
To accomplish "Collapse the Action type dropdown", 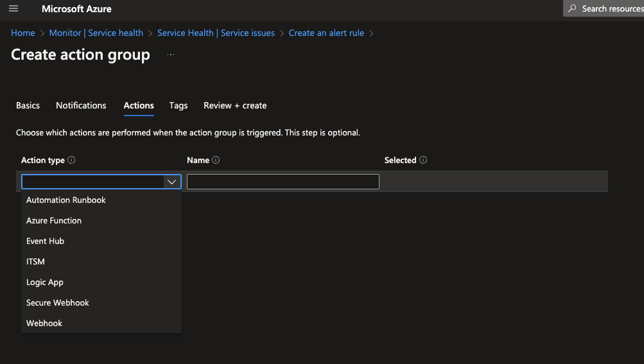I will (x=171, y=182).
